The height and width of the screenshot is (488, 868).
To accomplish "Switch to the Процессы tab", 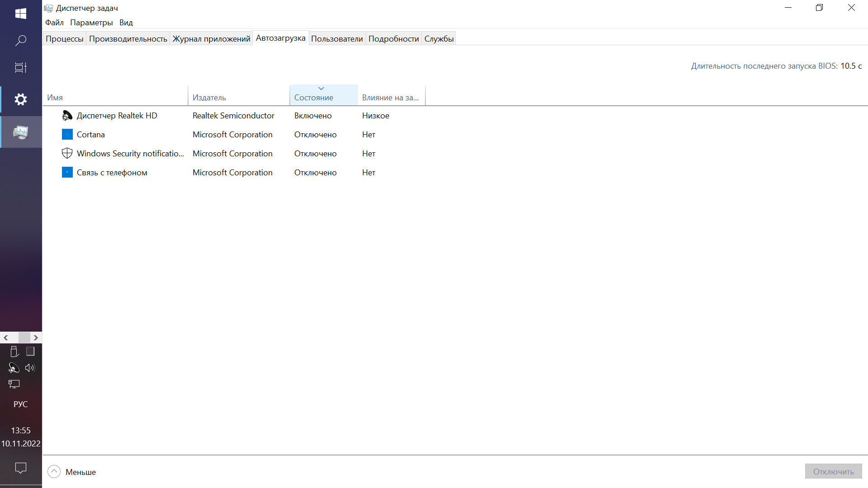I will [x=65, y=39].
